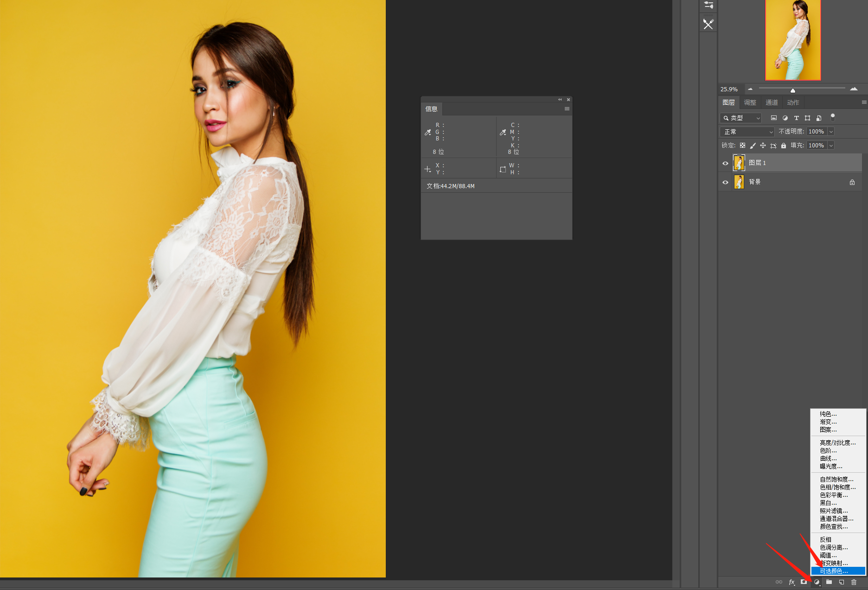
Task: Delete layer with the trash icon
Action: 854,582
